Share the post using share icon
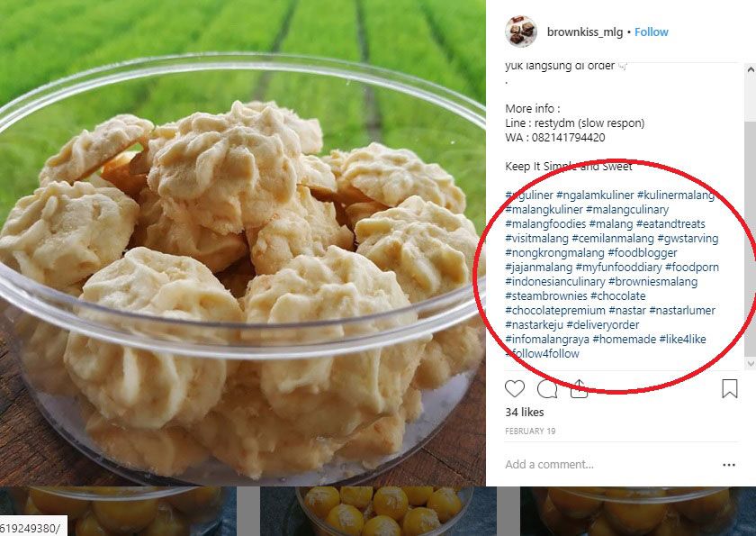This screenshot has width=756, height=536. [579, 389]
